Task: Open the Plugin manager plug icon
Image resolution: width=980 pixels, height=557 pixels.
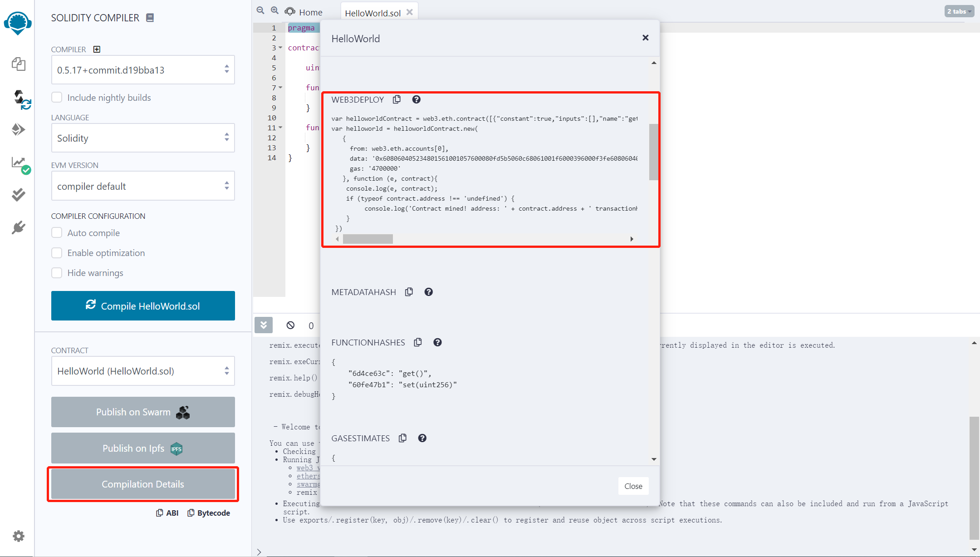Action: (x=18, y=227)
